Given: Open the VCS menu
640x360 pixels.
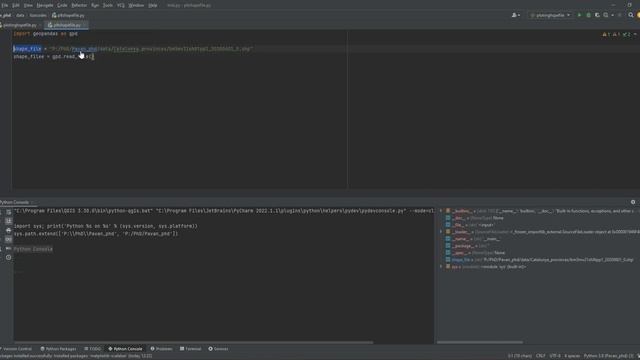Looking at the screenshot, I should [x=121, y=5].
